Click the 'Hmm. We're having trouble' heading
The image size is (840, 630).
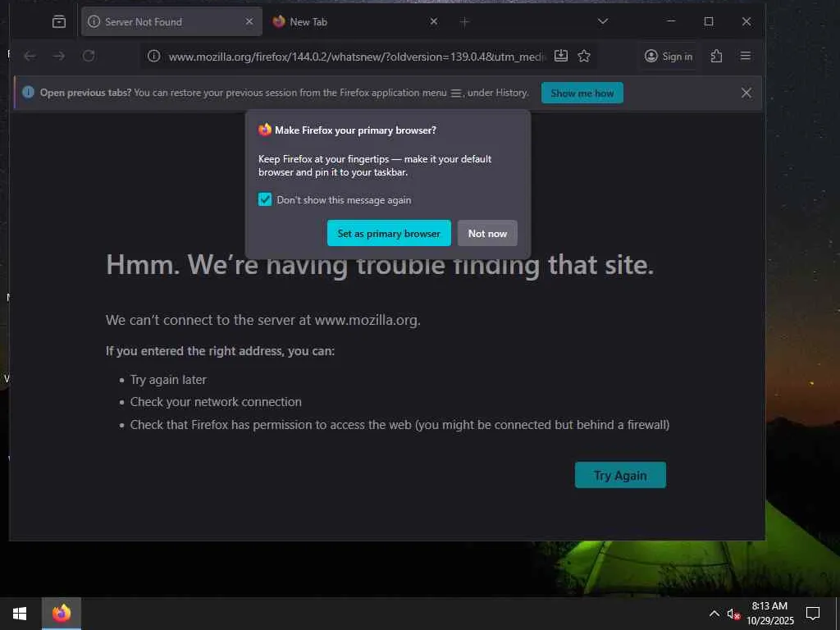(x=380, y=265)
